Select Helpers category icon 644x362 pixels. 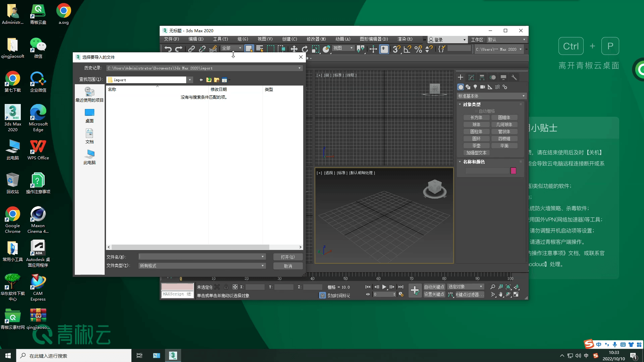point(490,87)
